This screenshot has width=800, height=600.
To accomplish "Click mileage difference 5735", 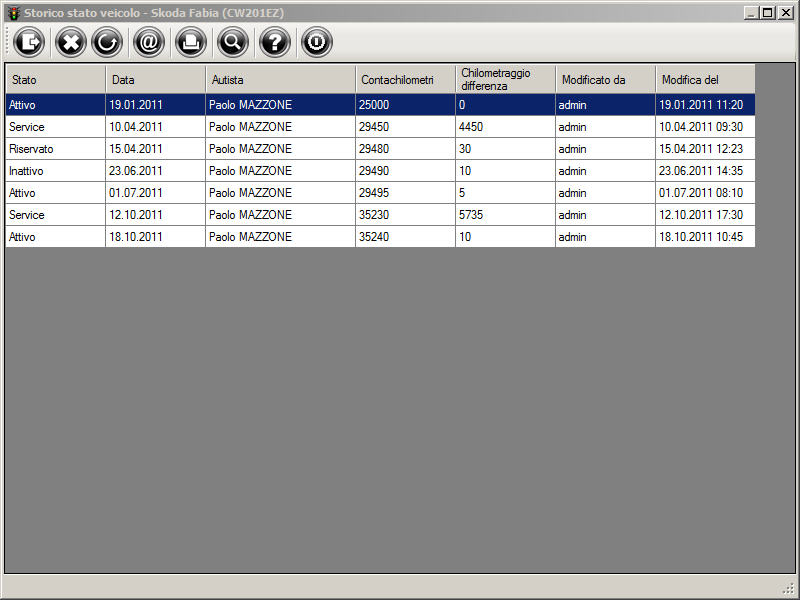I will coord(506,214).
